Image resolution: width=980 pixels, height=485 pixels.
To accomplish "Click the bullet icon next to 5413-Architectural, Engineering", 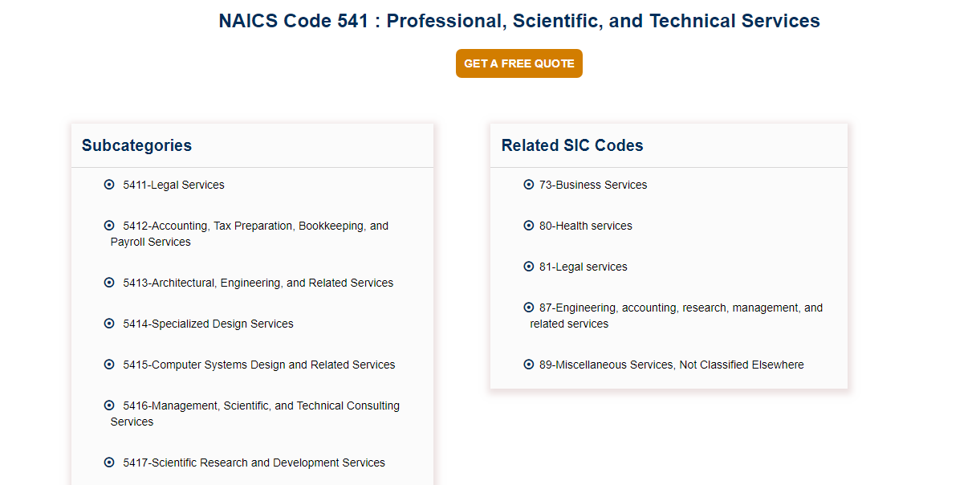I will 109,283.
